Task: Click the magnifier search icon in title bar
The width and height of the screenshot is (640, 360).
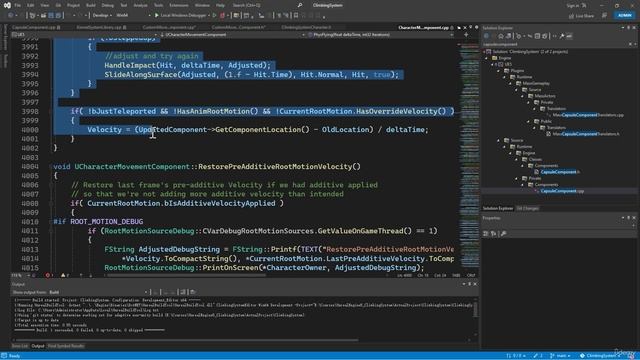Action: (x=300, y=5)
